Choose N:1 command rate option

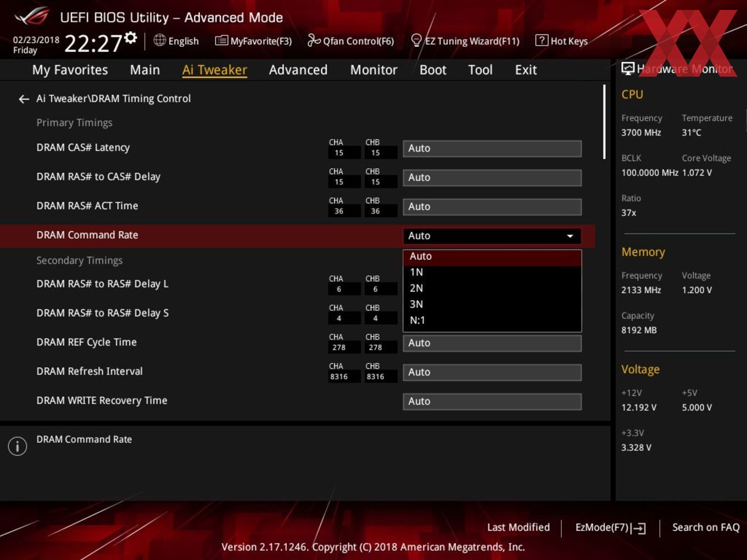(x=492, y=320)
